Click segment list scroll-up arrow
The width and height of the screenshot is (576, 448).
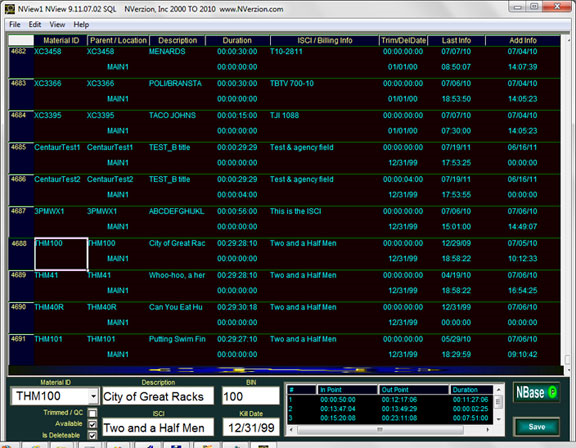(x=498, y=390)
